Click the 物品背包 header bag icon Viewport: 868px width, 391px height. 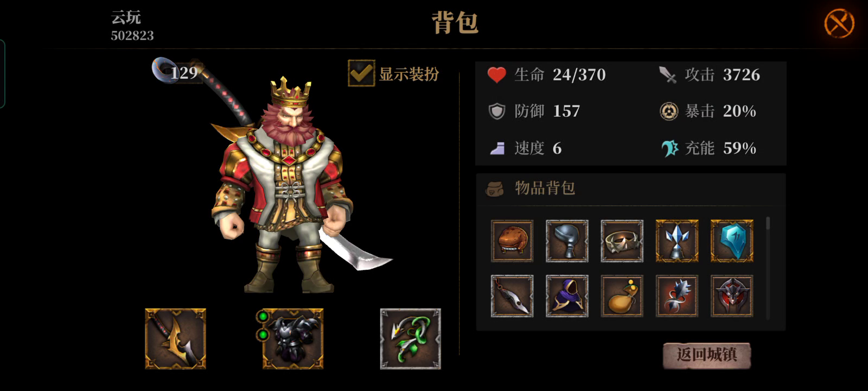pos(494,188)
